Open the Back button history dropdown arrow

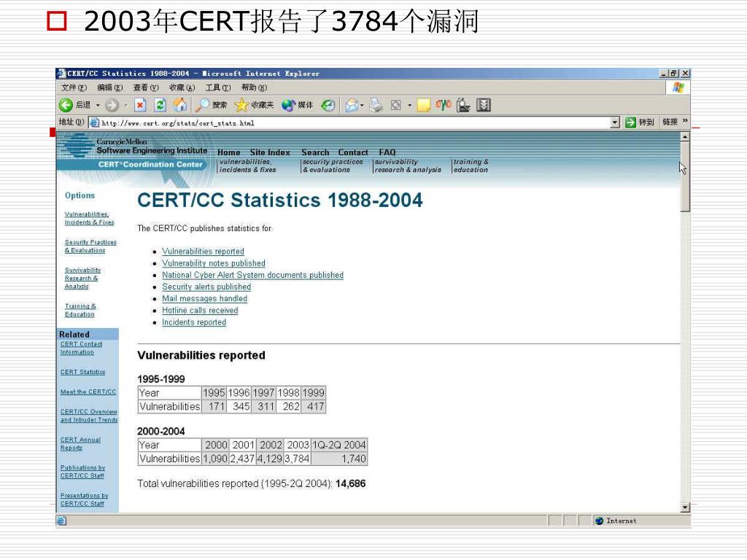click(x=98, y=105)
